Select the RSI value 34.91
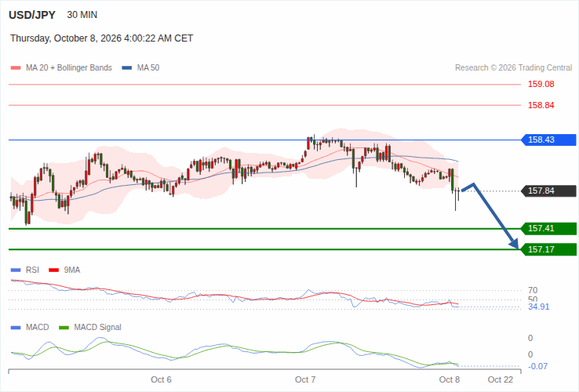This screenshot has width=579, height=392. click(x=539, y=307)
